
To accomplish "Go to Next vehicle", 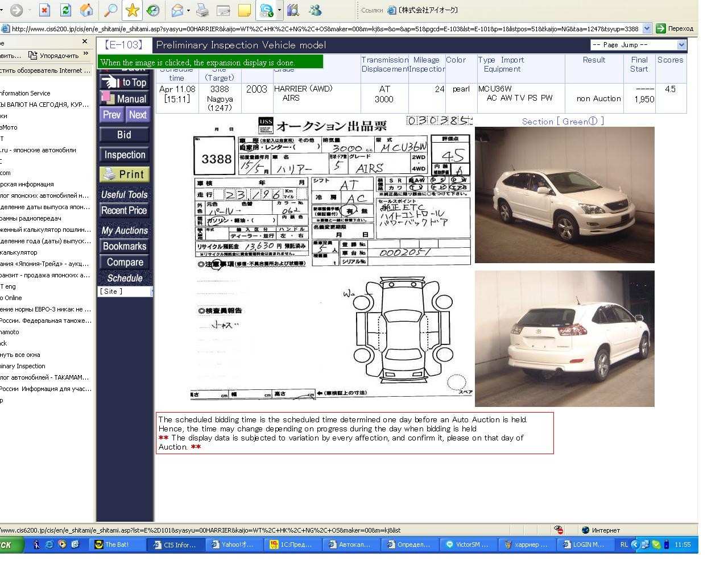I will pyautogui.click(x=138, y=115).
